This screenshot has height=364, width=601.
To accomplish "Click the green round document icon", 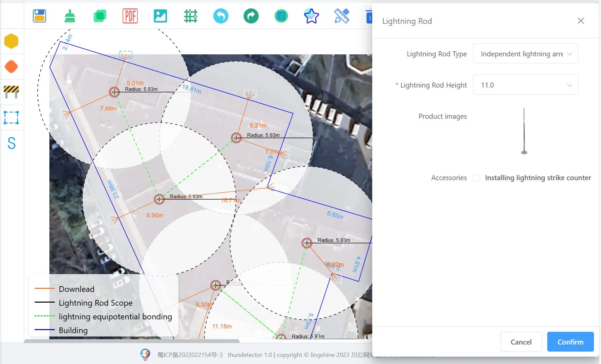I will tap(281, 16).
